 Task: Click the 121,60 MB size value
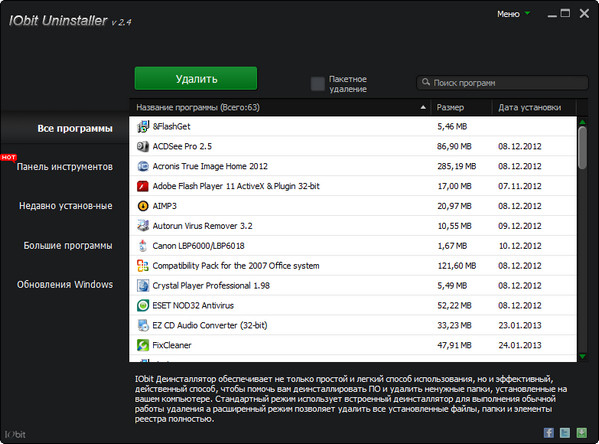[457, 266]
